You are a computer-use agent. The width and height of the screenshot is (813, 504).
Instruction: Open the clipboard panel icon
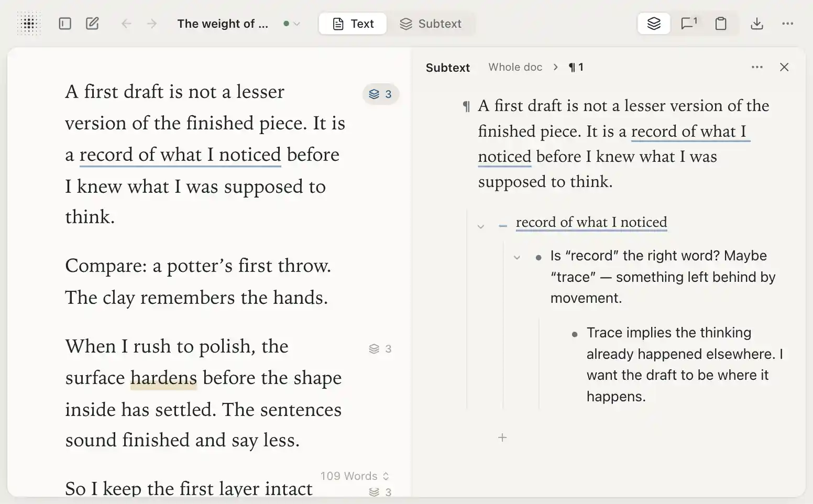click(721, 24)
